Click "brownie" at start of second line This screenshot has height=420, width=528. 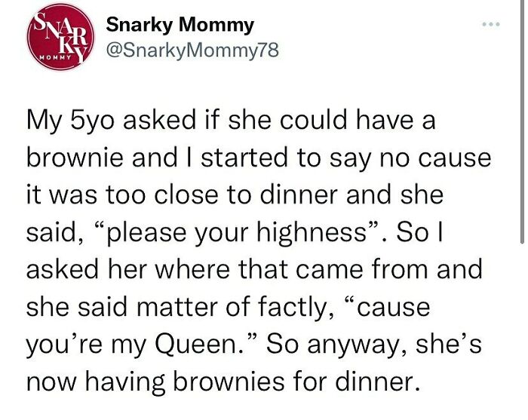75,157
